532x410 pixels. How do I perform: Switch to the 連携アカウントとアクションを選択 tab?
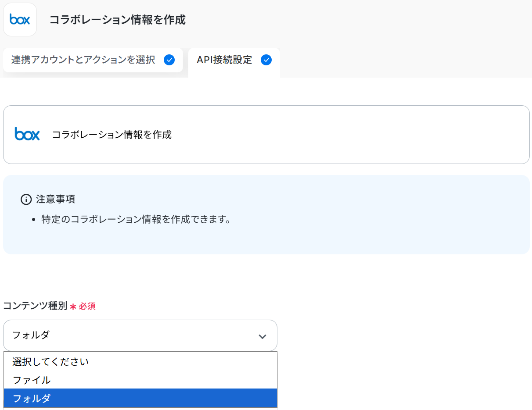tap(83, 60)
